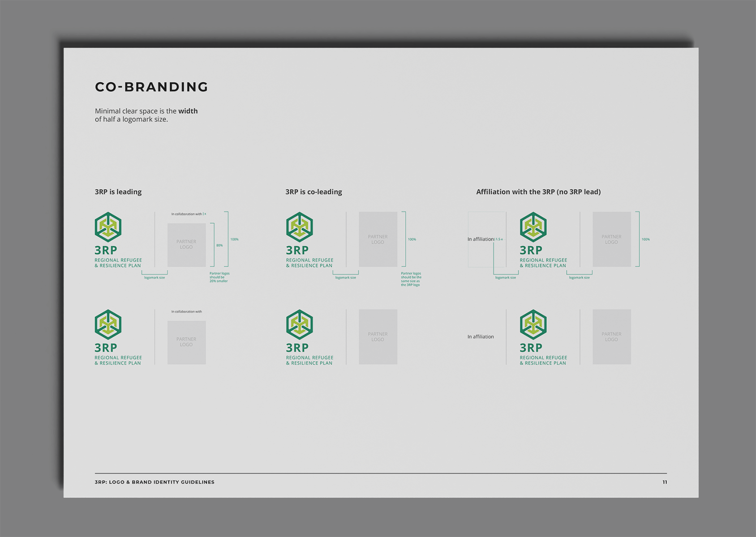
Task: Click the '1.5 x' spacing label
Action: [499, 239]
